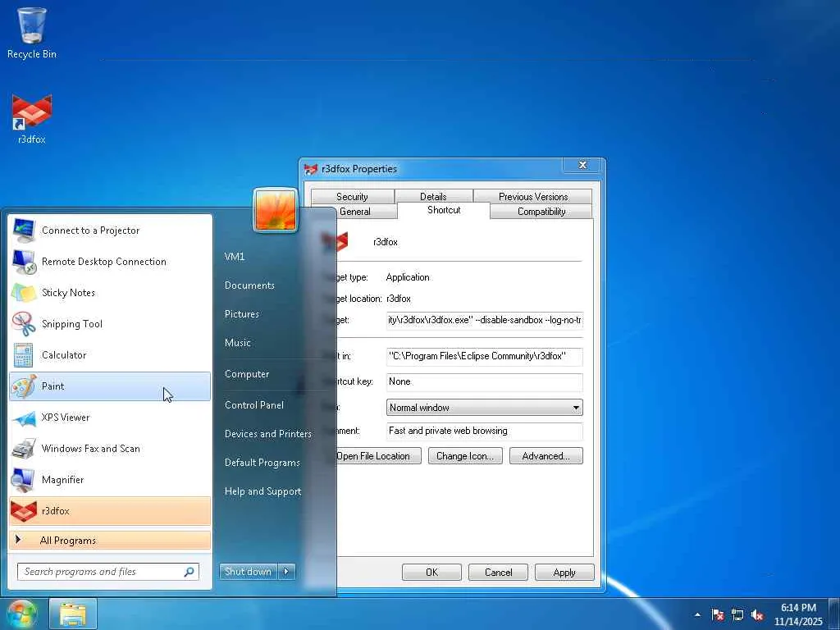Launch r3dfox from the Start menu list
Image resolution: width=840 pixels, height=630 pixels.
(110, 510)
